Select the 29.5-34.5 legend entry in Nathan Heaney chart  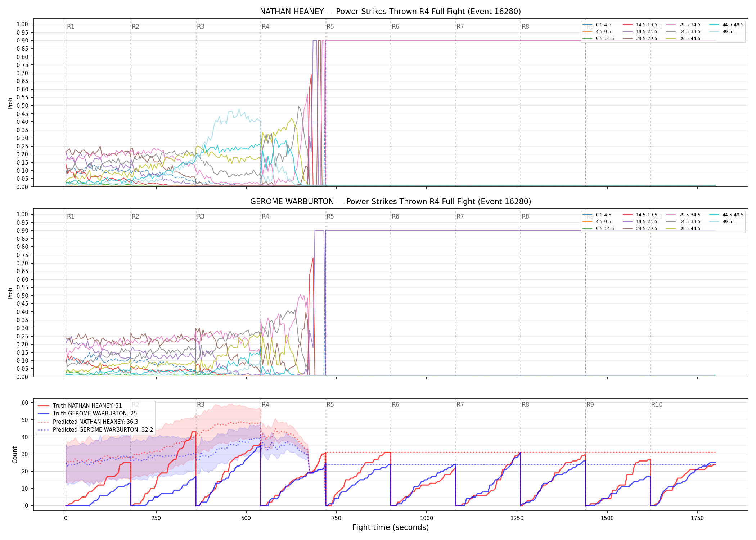[x=683, y=25]
